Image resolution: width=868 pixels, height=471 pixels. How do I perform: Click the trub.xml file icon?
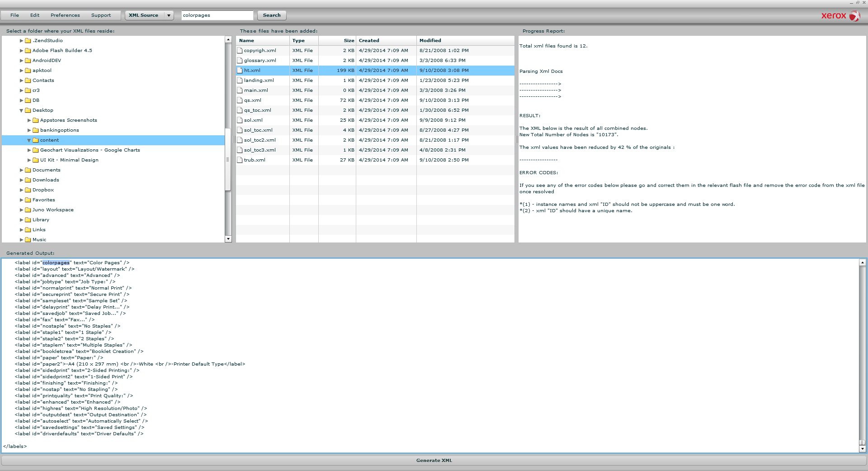tap(240, 160)
